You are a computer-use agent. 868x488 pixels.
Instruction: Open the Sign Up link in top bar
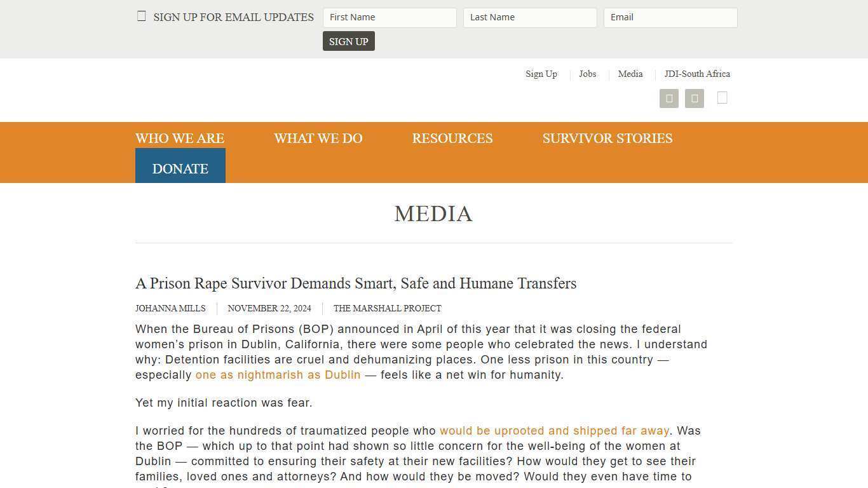(541, 74)
